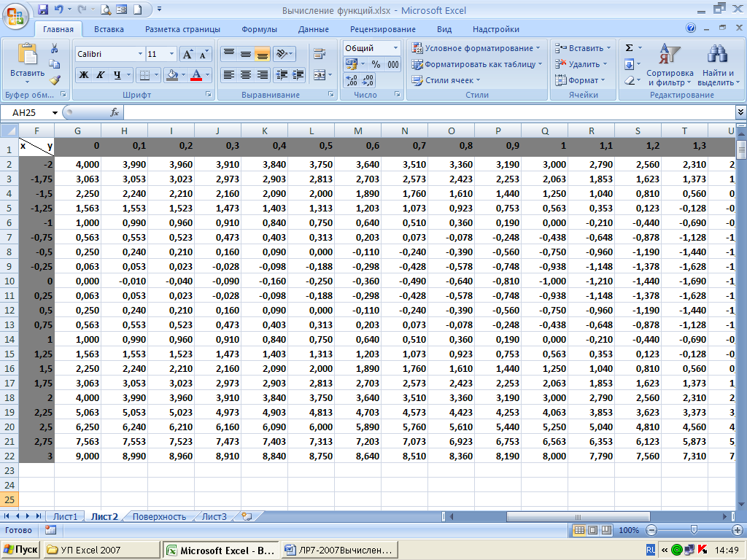Center text horizontally
Viewport: 747px width, 560px height.
[x=246, y=75]
